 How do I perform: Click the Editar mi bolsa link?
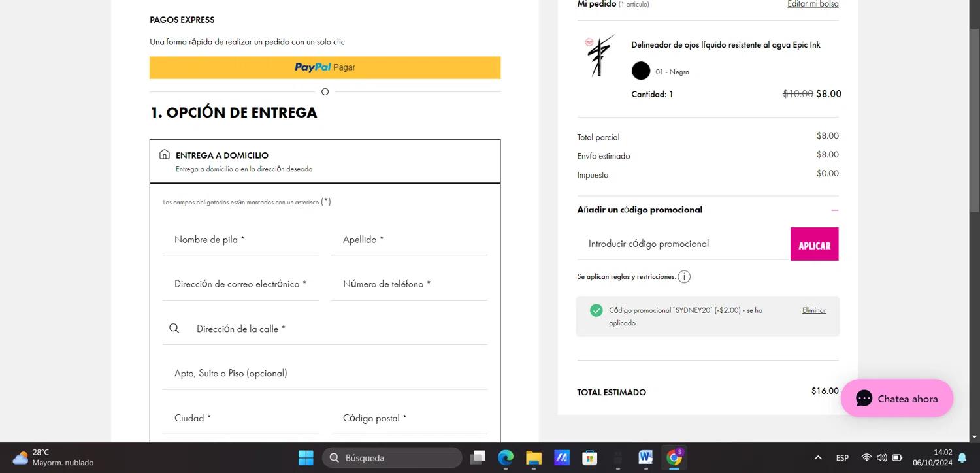[x=812, y=4]
